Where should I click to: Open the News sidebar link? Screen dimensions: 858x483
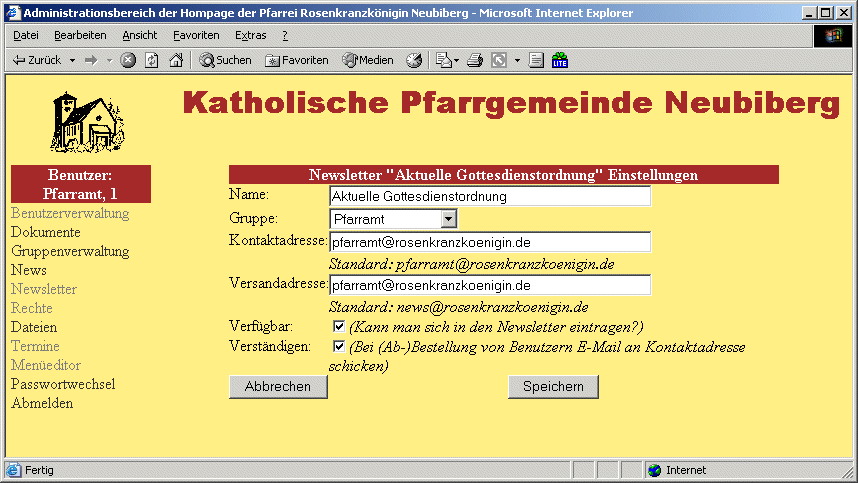[x=29, y=270]
